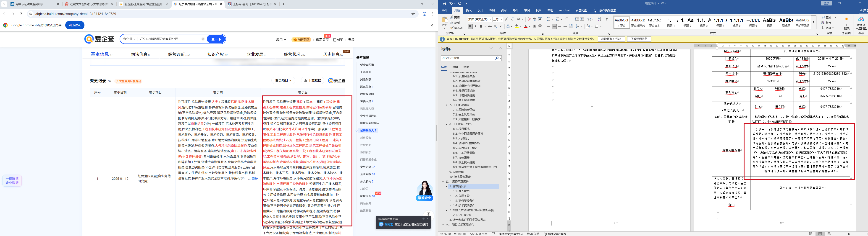
Task: Apply italic formatting in Word
Action: pos(475,26)
